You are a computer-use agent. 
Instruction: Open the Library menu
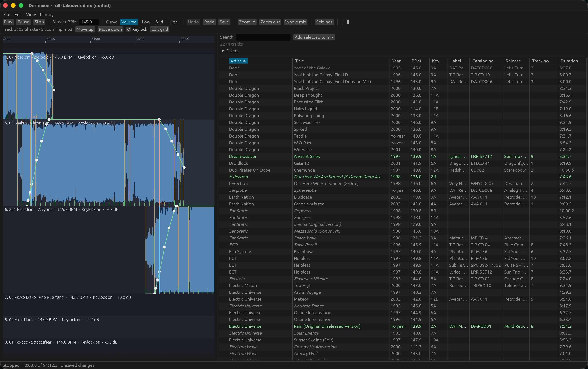[47, 15]
